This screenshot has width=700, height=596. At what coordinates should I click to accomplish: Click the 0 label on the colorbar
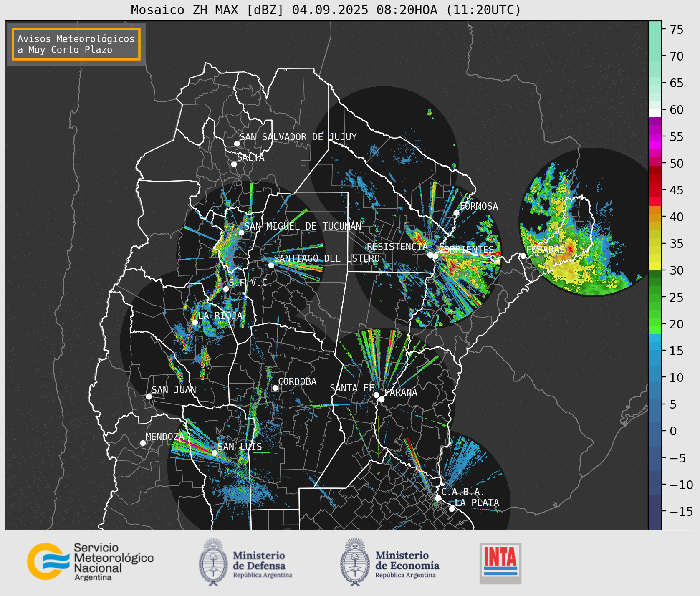(x=673, y=431)
